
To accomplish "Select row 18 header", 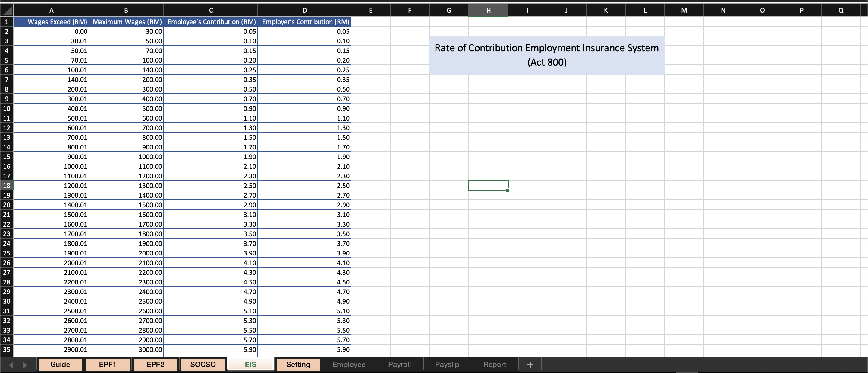I will point(7,185).
